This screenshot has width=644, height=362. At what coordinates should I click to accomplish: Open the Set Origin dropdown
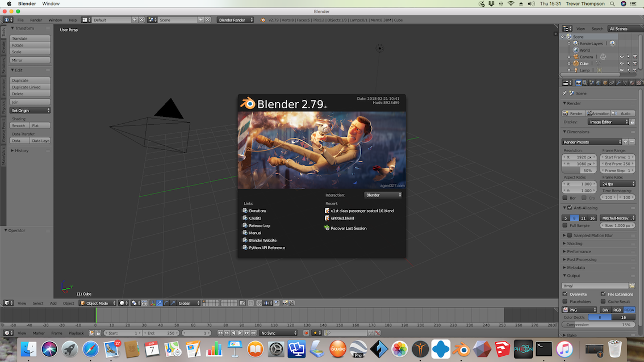point(30,111)
